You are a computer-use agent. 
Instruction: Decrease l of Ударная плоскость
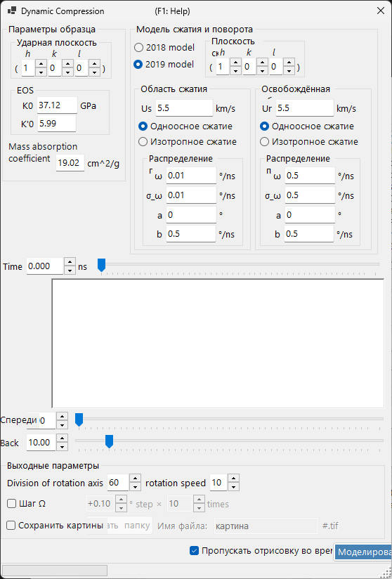tap(95, 72)
